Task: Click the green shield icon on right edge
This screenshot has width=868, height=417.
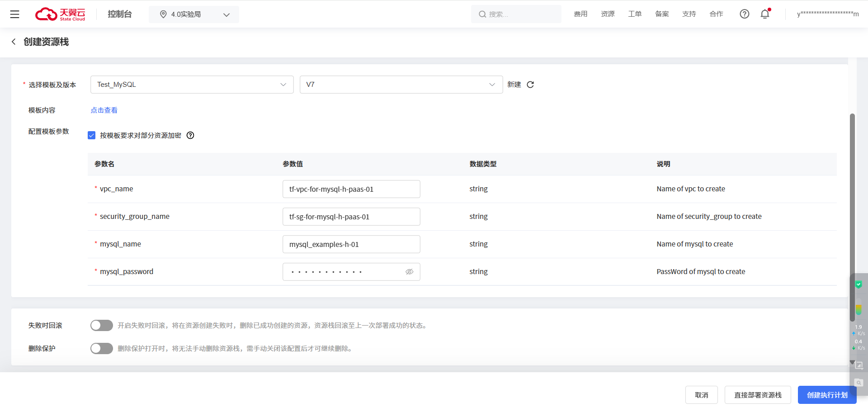Action: tap(858, 284)
